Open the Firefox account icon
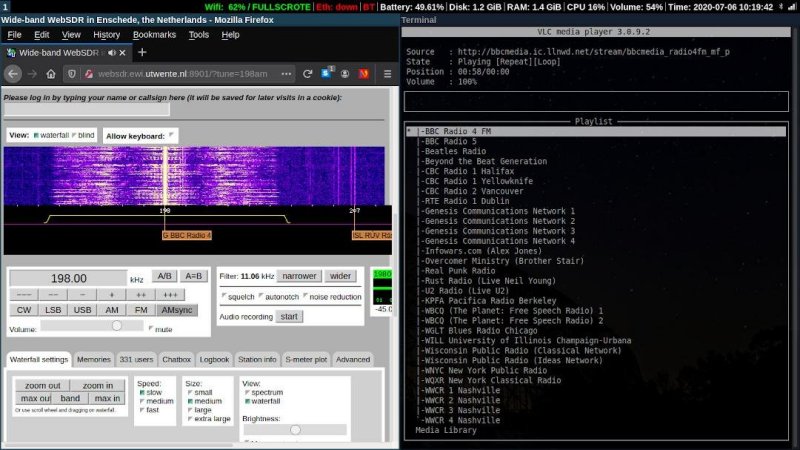 pyautogui.click(x=346, y=74)
